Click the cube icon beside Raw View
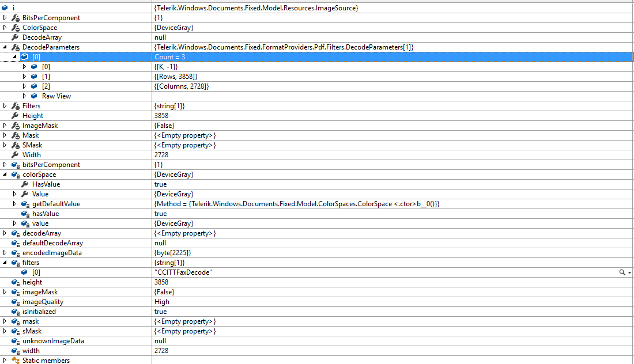The image size is (634, 364). pyautogui.click(x=34, y=96)
